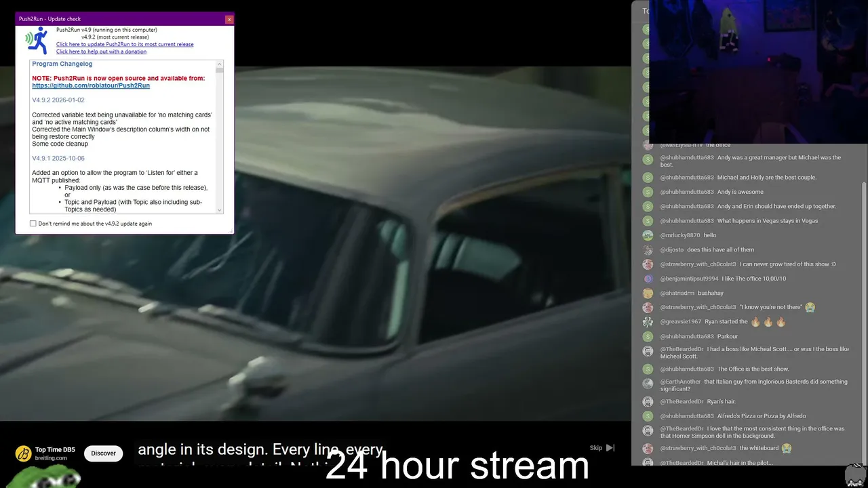Image resolution: width=868 pixels, height=488 pixels.
Task: Click the chat panel scrollbar
Action: (x=864, y=323)
